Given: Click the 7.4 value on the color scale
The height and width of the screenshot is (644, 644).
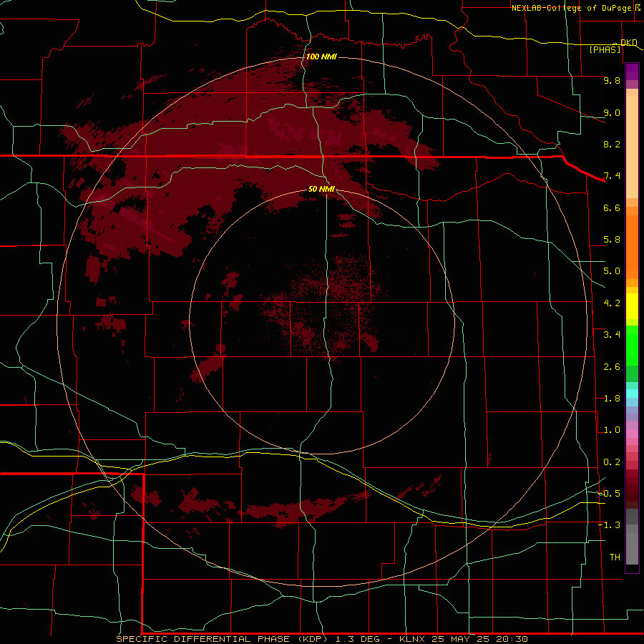Looking at the screenshot, I should (612, 176).
